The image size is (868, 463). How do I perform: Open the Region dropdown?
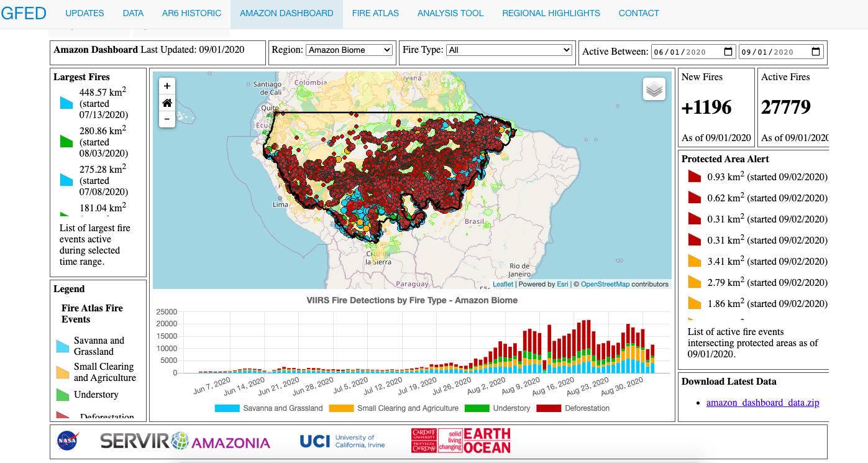(349, 50)
